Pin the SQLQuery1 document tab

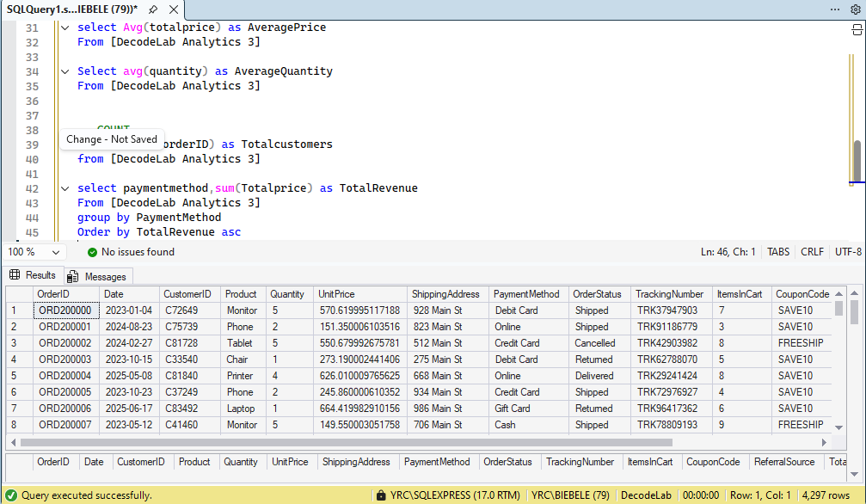click(x=153, y=9)
